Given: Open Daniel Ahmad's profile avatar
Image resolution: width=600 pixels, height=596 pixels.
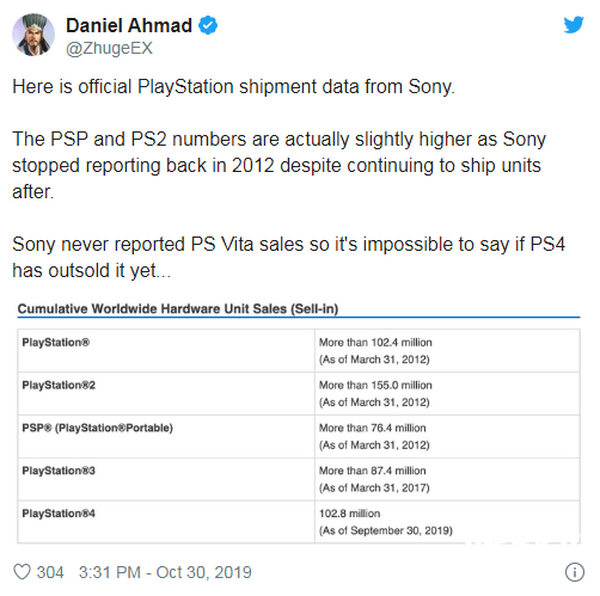Looking at the screenshot, I should pyautogui.click(x=33, y=34).
